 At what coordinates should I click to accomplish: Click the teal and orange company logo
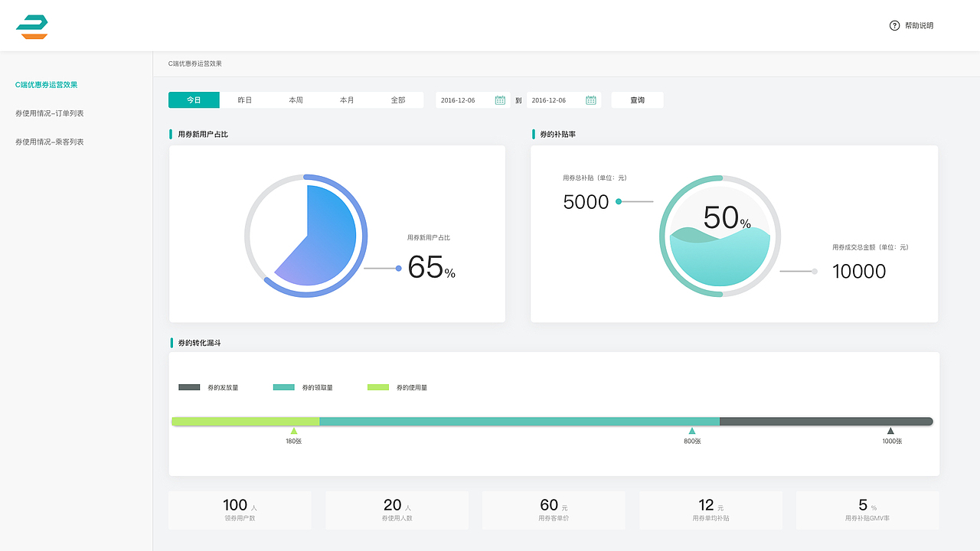[x=32, y=26]
